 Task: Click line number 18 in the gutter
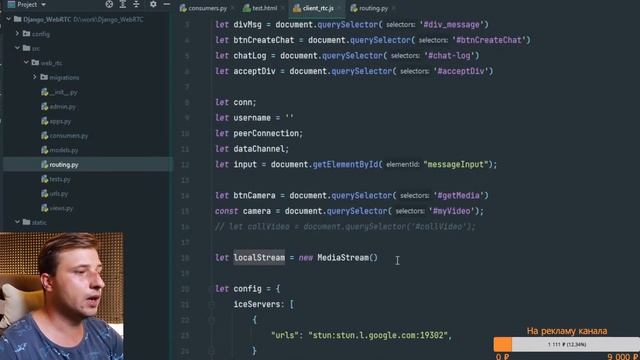185,258
